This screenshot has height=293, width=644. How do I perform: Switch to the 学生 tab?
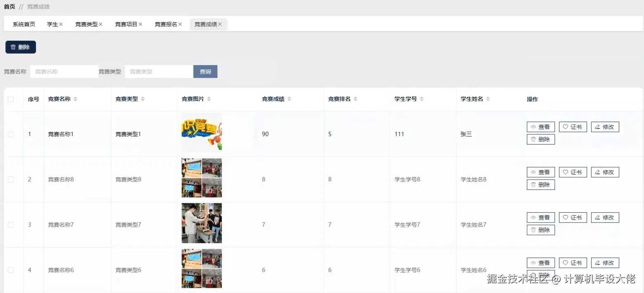52,24
